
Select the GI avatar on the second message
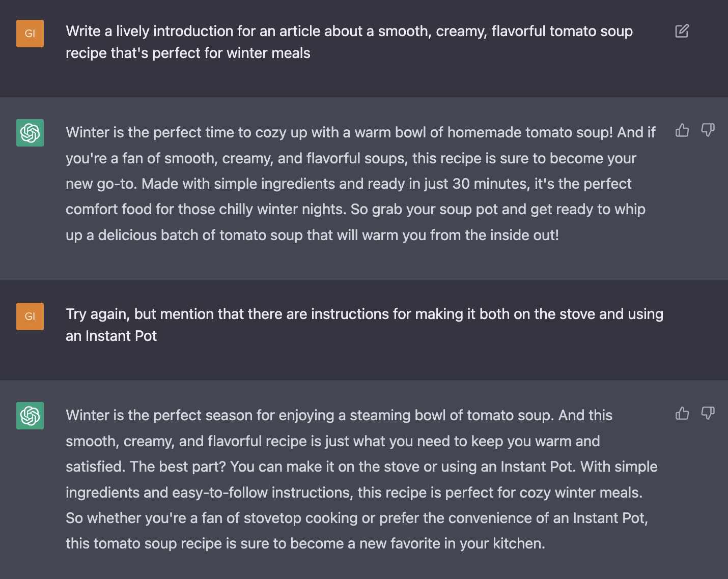tap(30, 316)
